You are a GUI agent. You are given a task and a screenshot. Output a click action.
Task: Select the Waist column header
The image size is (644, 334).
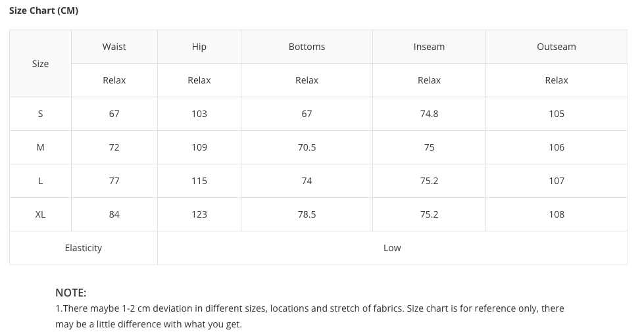[x=114, y=47]
